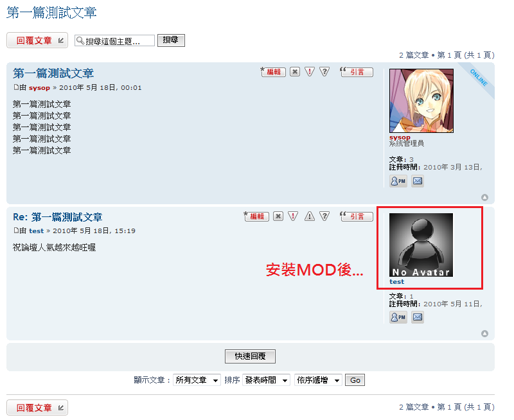
Task: Click 編輯 edit button on sysop's post
Action: coord(273,72)
